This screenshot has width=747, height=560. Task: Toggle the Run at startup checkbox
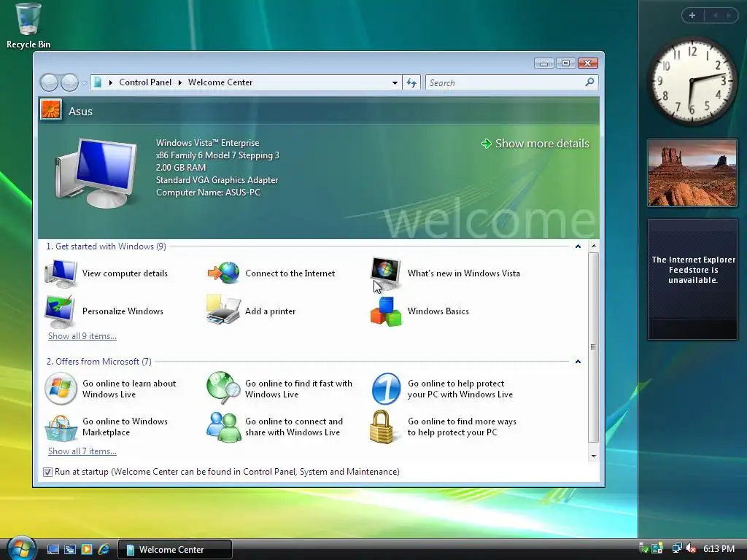point(47,472)
